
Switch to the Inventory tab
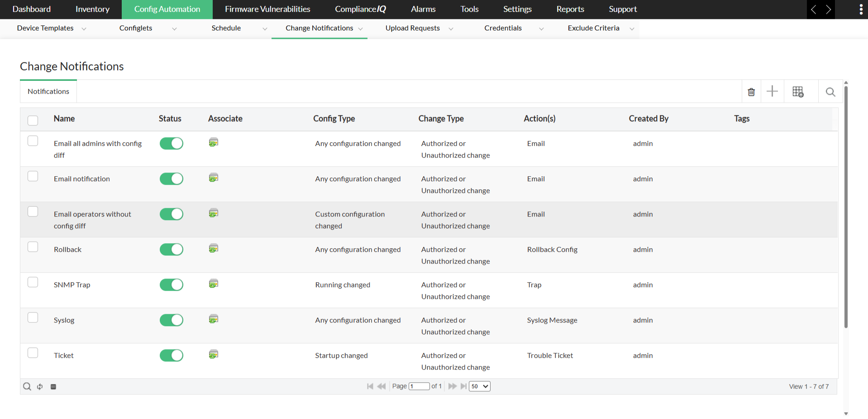tap(92, 9)
